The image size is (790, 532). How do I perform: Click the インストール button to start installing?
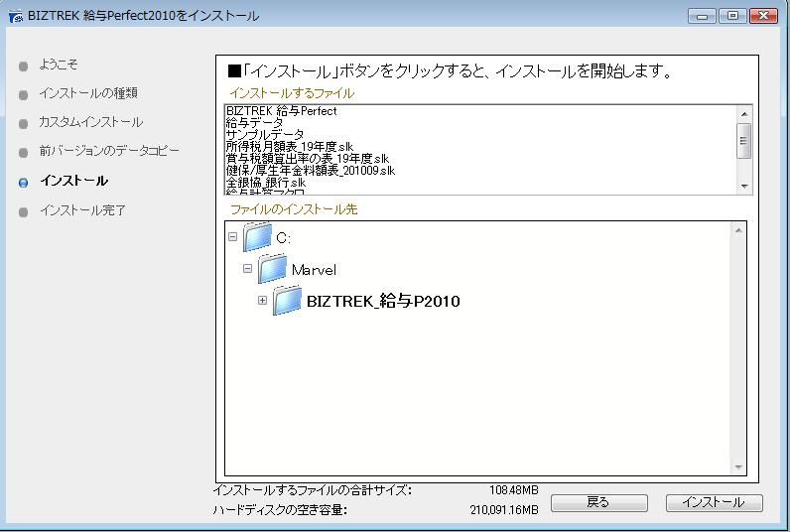point(714,502)
